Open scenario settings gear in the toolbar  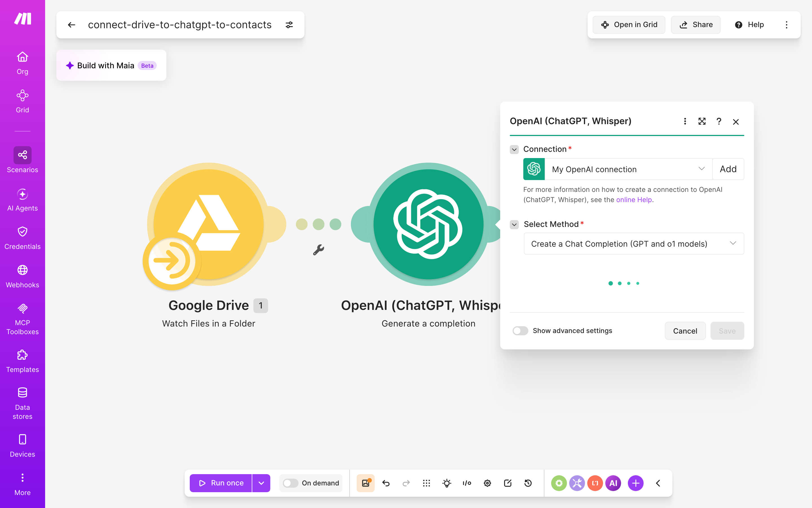coord(487,483)
